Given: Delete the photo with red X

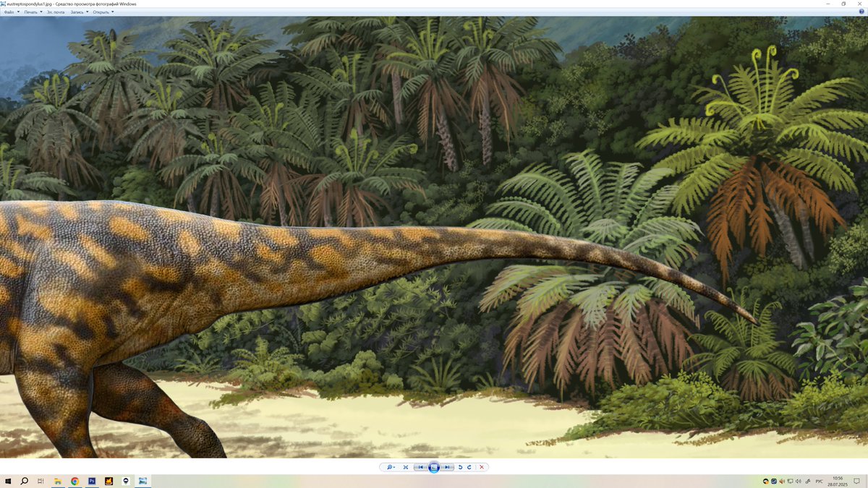Looking at the screenshot, I should pos(482,467).
